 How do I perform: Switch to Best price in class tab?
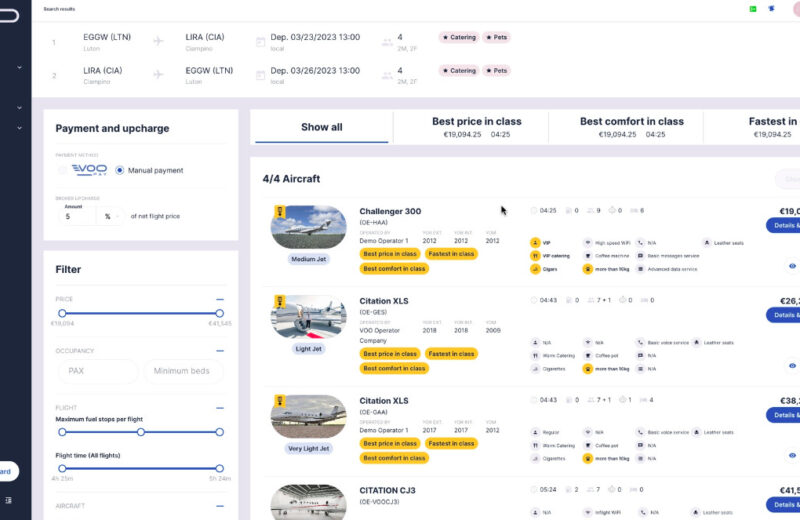tap(477, 127)
